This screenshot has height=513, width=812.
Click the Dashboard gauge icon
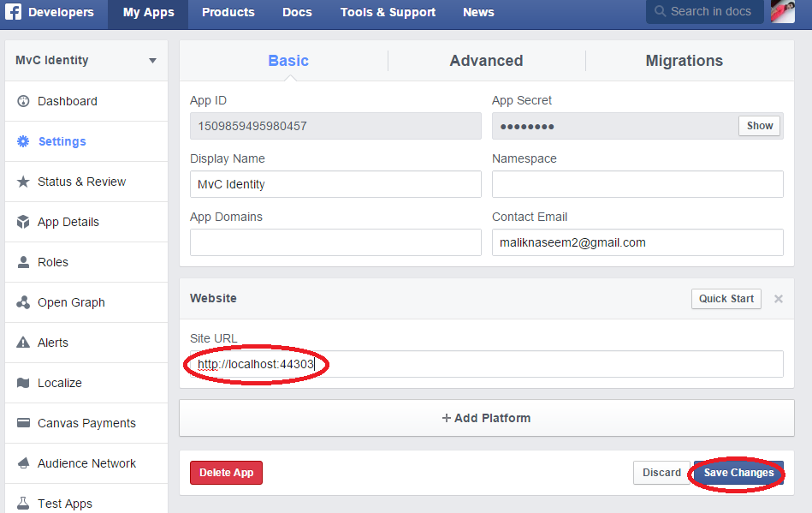click(23, 101)
